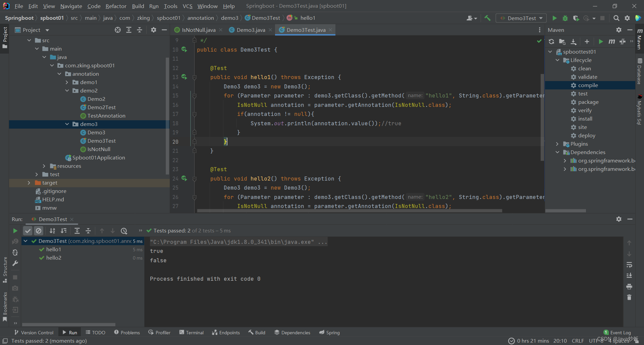Image resolution: width=644 pixels, height=345 pixels.
Task: Open Problems tool window
Action: coord(127,333)
